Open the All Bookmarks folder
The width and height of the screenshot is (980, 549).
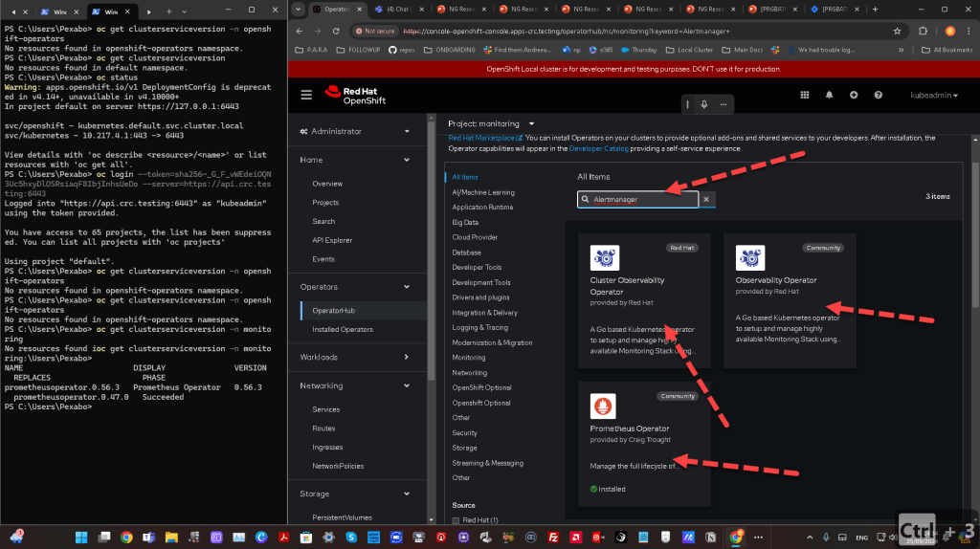(947, 50)
